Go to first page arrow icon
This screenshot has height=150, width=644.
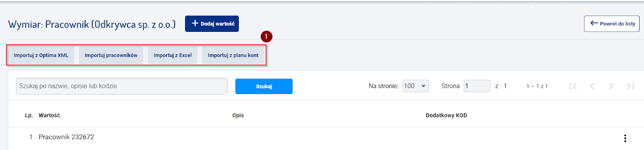coord(573,86)
